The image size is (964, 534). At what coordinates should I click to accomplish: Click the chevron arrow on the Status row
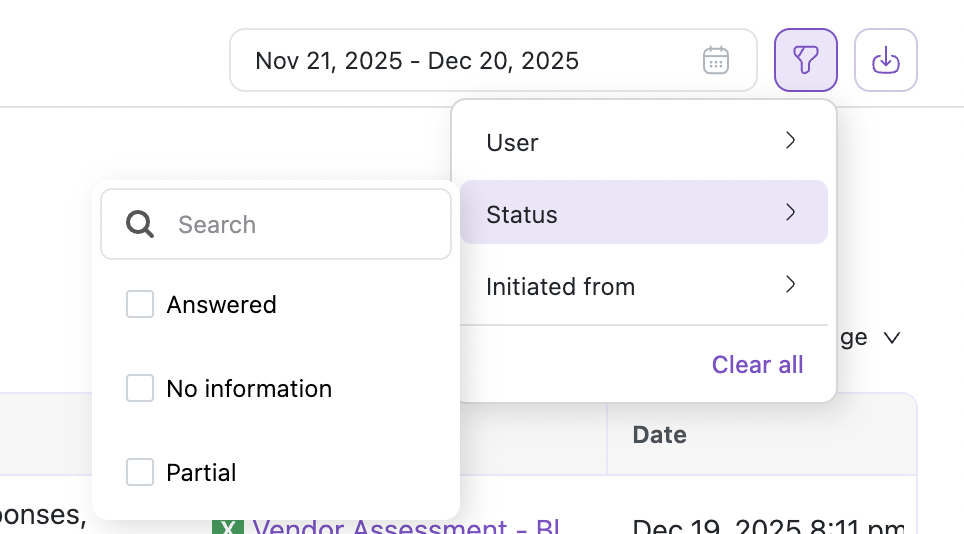click(x=791, y=213)
